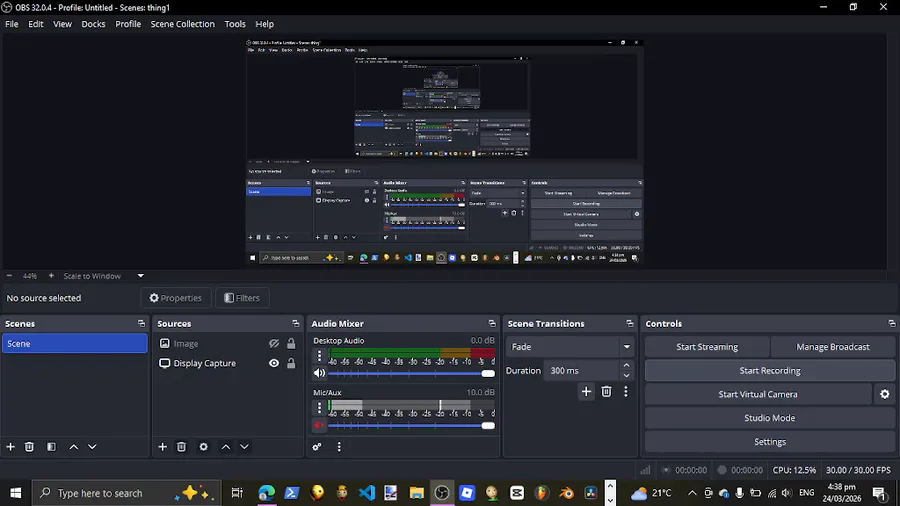
Task: Add a scene transition with the plus icon
Action: pyautogui.click(x=586, y=391)
